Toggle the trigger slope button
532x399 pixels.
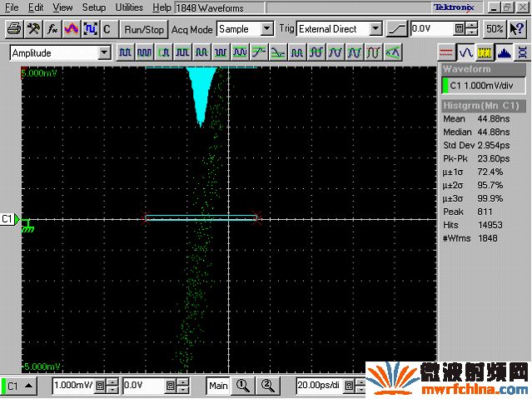397,29
